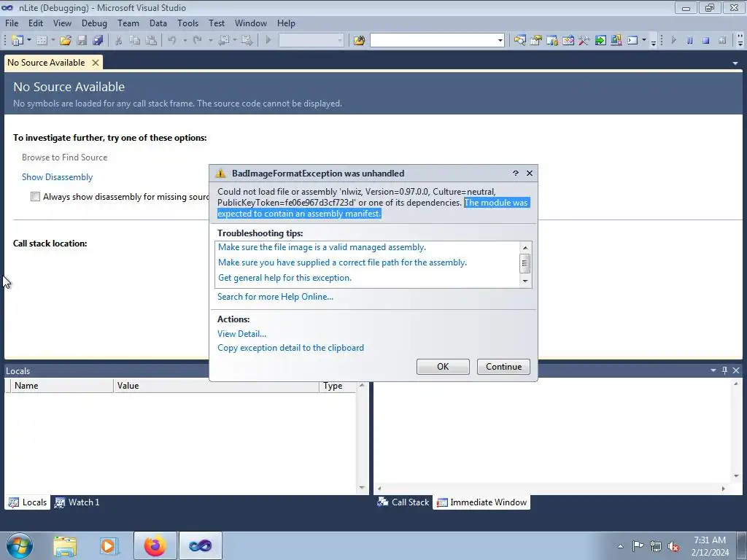The height and width of the screenshot is (560, 747).
Task: Click the Cut scissors icon
Action: tap(119, 41)
